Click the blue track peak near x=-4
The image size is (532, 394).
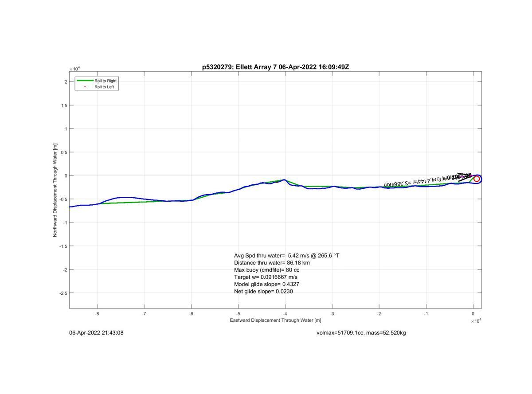(284, 180)
